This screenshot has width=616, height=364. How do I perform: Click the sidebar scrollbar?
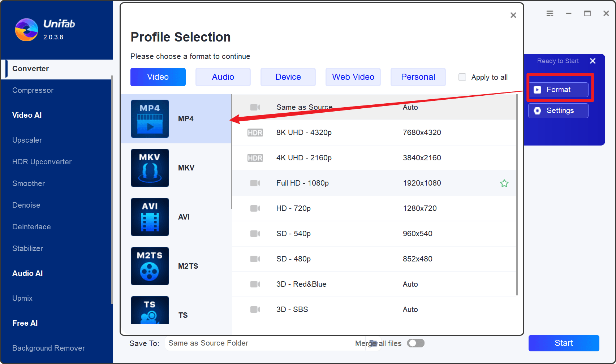coord(112,190)
